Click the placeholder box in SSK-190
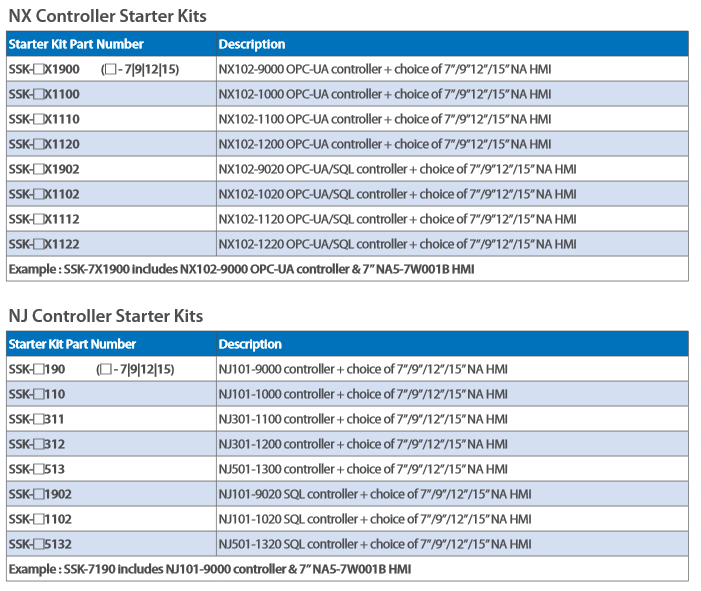This screenshot has height=591, width=701. [39, 369]
